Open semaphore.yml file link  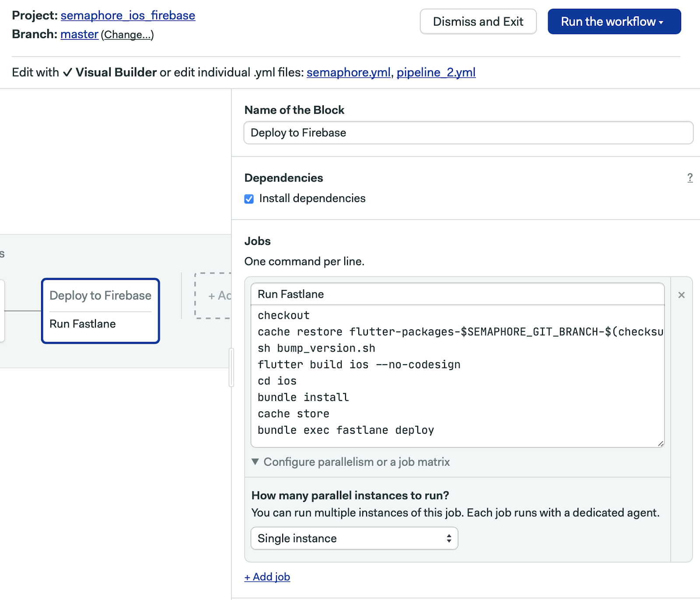[x=349, y=72]
